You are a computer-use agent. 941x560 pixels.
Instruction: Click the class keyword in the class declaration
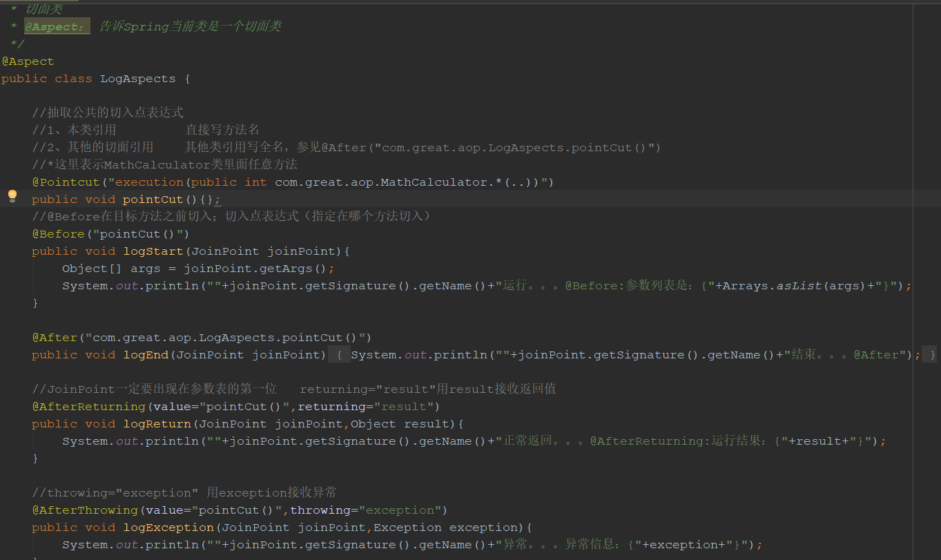[x=73, y=79]
